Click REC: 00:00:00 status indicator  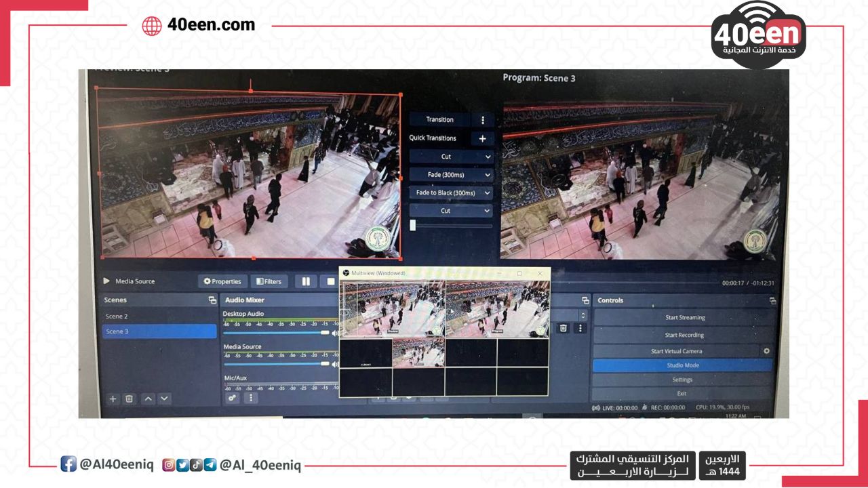coord(664,407)
